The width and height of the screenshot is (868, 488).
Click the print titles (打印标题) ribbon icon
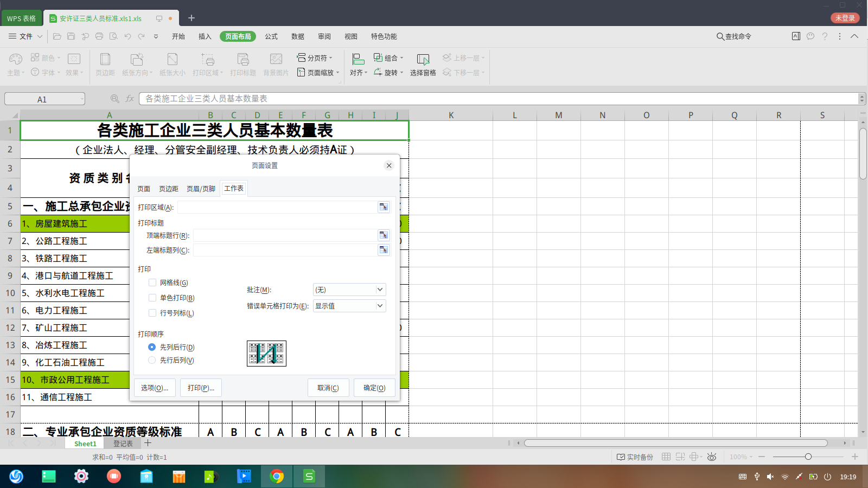[243, 59]
